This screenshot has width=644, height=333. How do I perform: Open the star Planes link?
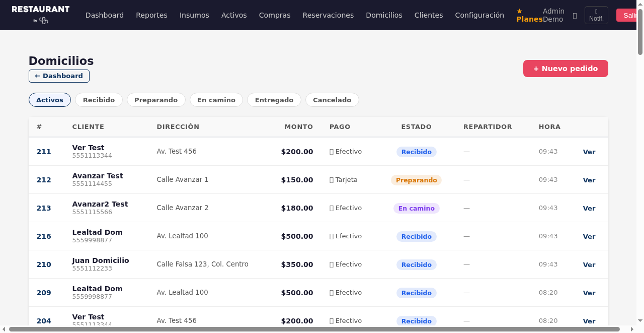pos(529,15)
